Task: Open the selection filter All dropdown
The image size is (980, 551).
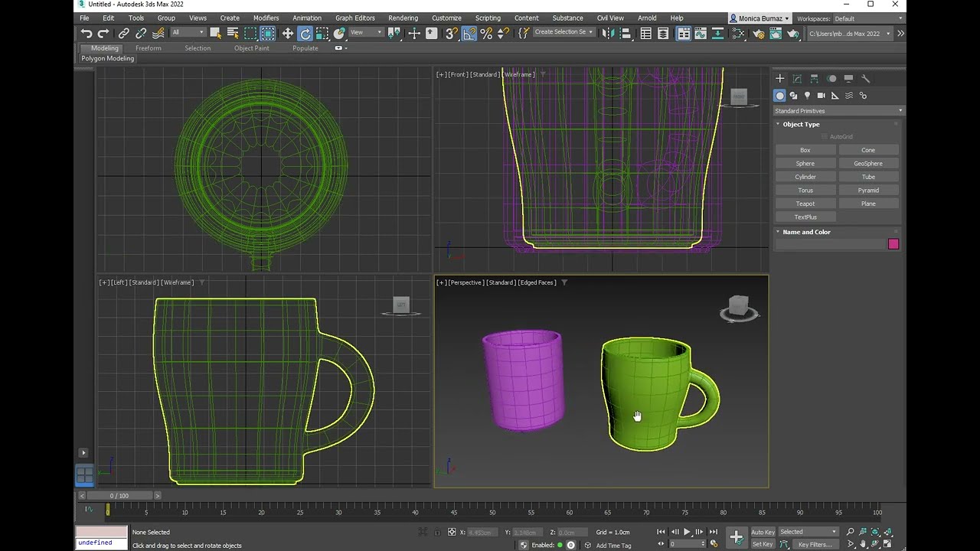Action: 188,33
